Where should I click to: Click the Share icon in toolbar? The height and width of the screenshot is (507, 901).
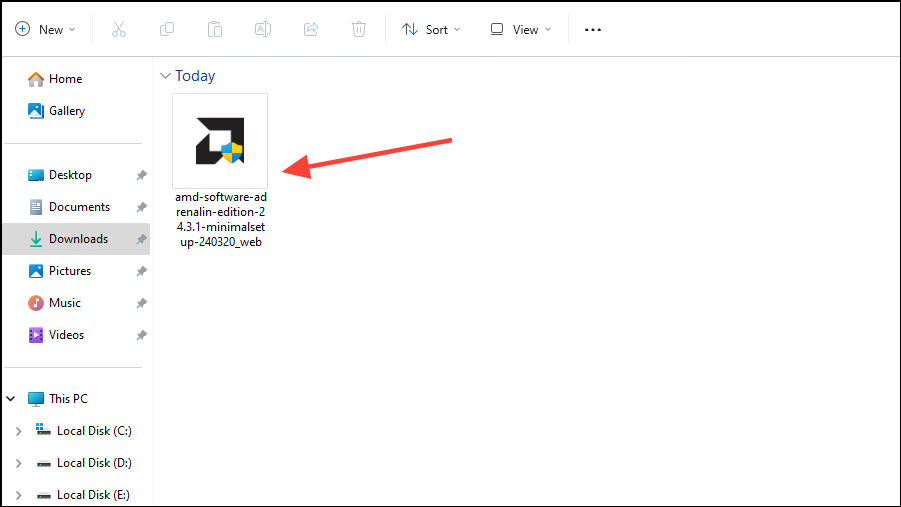click(311, 29)
